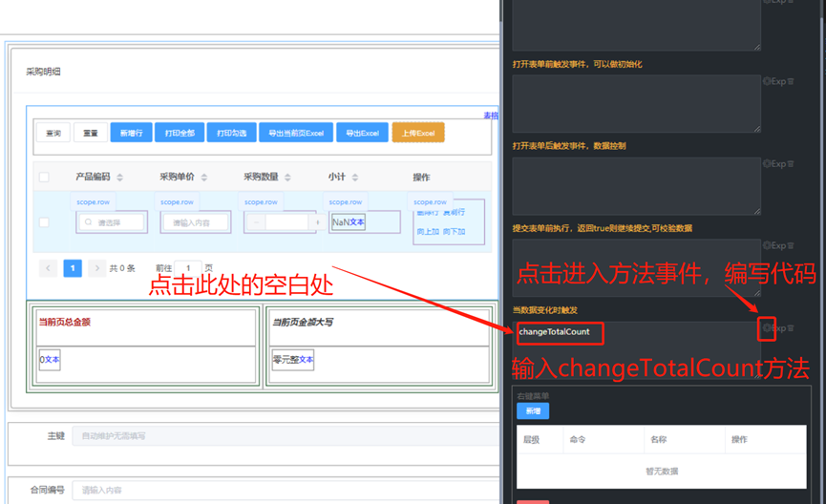826x504 pixels.
Task: Sort by 采购数量 column arrows
Action: [x=287, y=178]
